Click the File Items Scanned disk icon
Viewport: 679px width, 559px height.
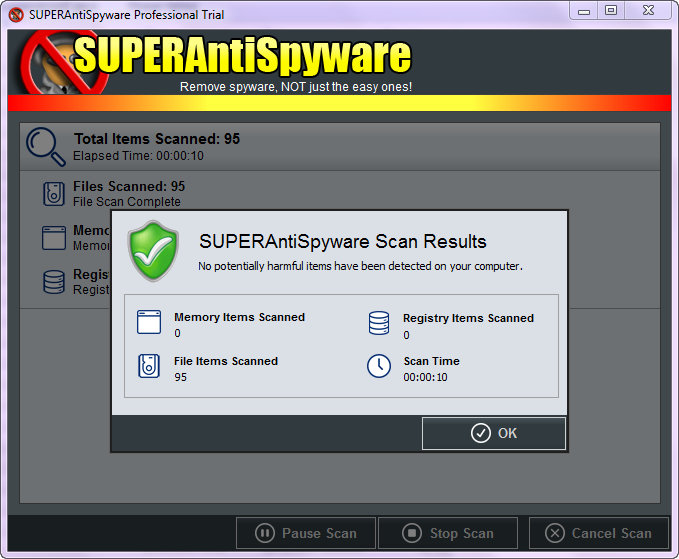click(x=149, y=366)
